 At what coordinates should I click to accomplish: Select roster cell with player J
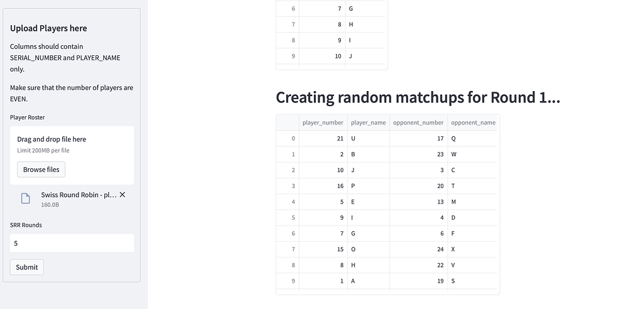365,57
